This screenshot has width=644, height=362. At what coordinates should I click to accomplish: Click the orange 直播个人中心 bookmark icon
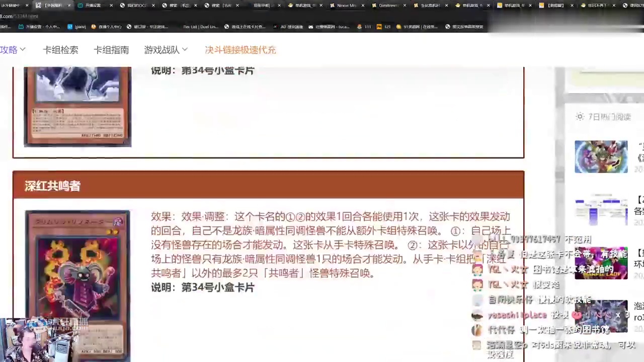point(94,27)
